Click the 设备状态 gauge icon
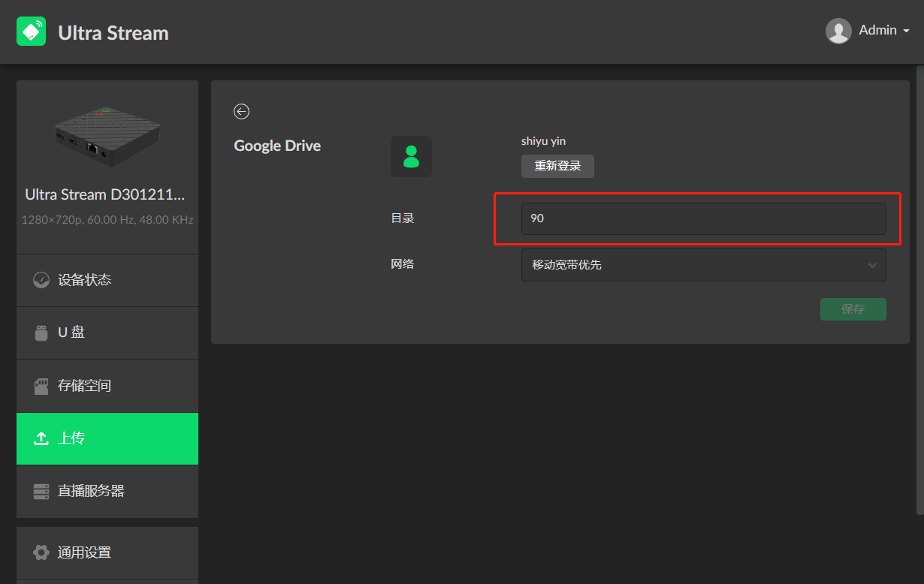Viewport: 924px width, 584px height. 41,280
